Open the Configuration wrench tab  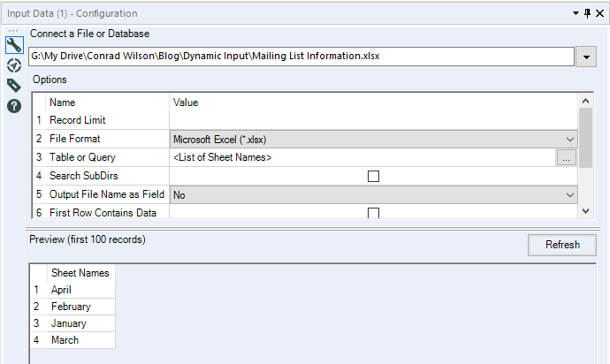pos(14,46)
